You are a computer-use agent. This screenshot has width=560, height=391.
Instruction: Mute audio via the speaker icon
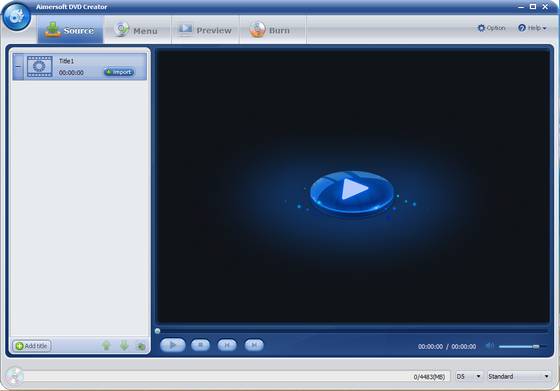[x=490, y=346]
